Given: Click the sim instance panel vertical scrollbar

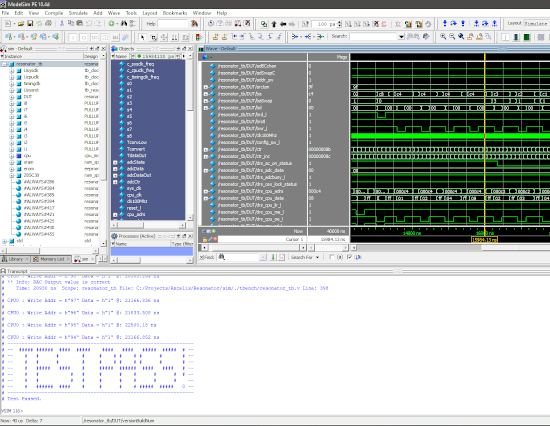Looking at the screenshot, I should pyautogui.click(x=103, y=150).
